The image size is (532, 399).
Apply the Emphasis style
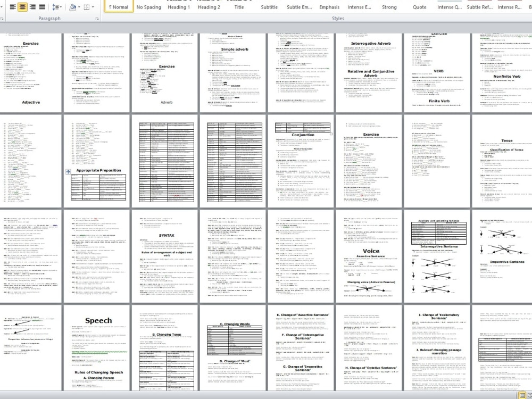329,7
